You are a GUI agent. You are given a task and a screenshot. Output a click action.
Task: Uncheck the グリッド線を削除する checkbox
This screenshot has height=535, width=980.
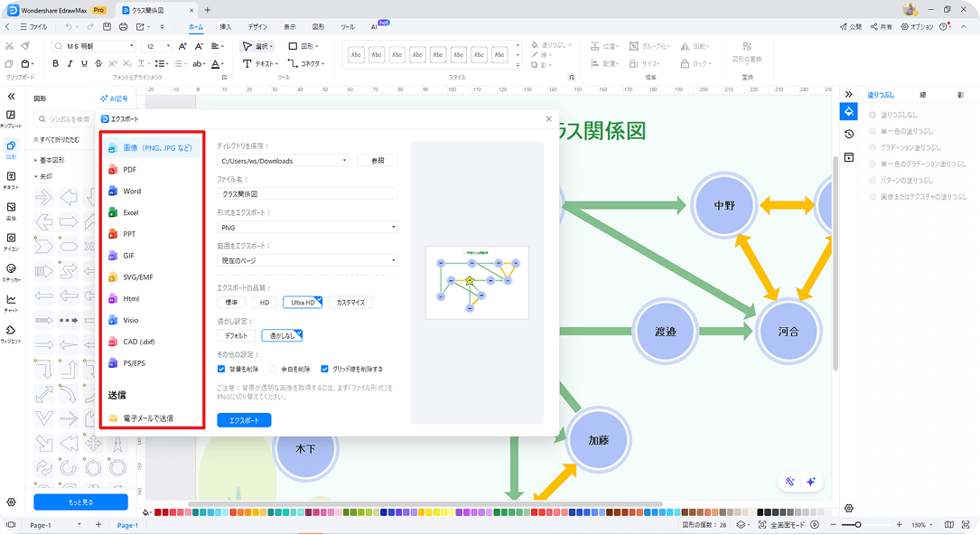pos(324,369)
